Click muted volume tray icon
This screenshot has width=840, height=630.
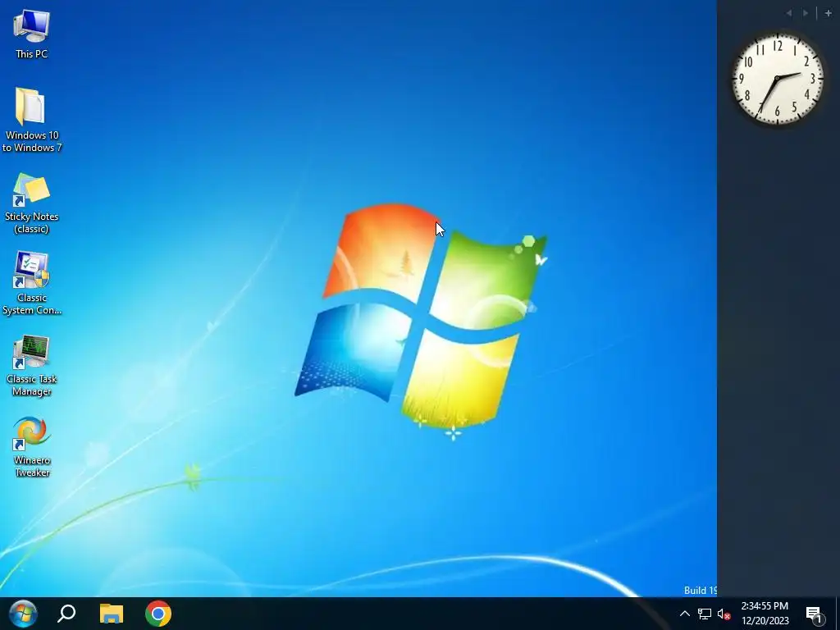[724, 614]
